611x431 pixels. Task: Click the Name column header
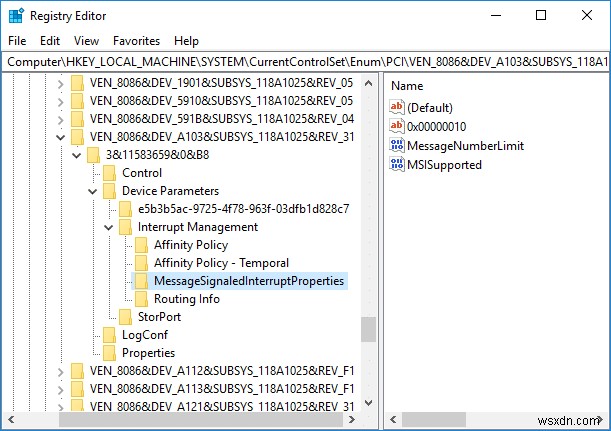(x=407, y=86)
